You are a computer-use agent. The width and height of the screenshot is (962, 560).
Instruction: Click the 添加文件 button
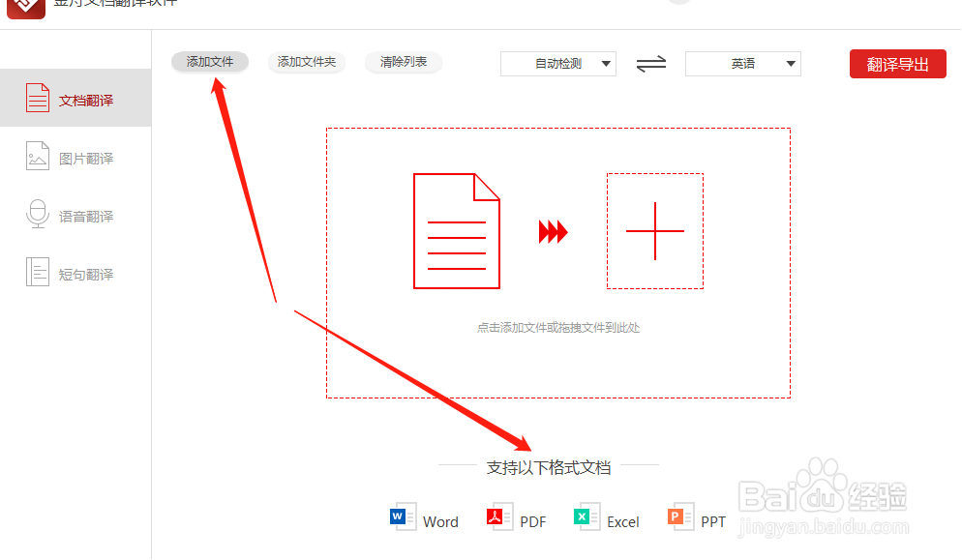tap(209, 62)
